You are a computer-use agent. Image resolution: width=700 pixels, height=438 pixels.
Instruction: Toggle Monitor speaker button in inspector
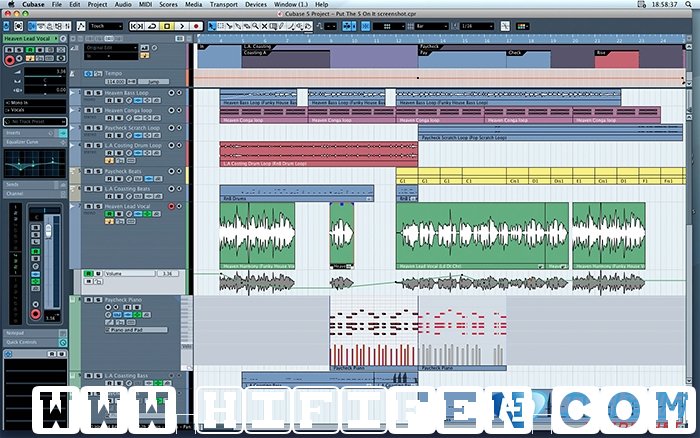click(x=19, y=58)
